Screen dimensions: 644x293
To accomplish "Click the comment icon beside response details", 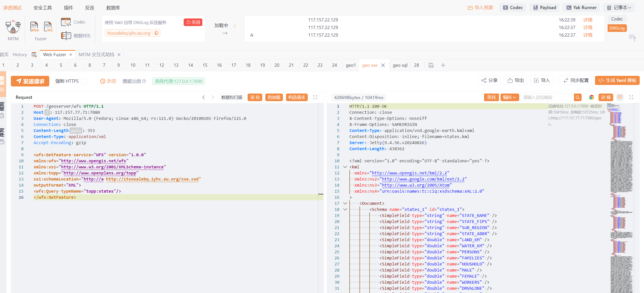I will 620,97.
